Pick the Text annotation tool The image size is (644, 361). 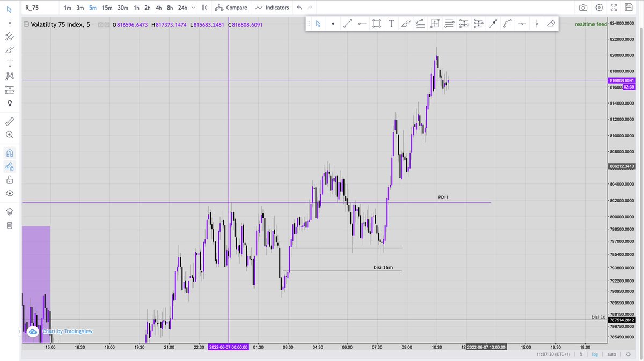[x=391, y=24]
